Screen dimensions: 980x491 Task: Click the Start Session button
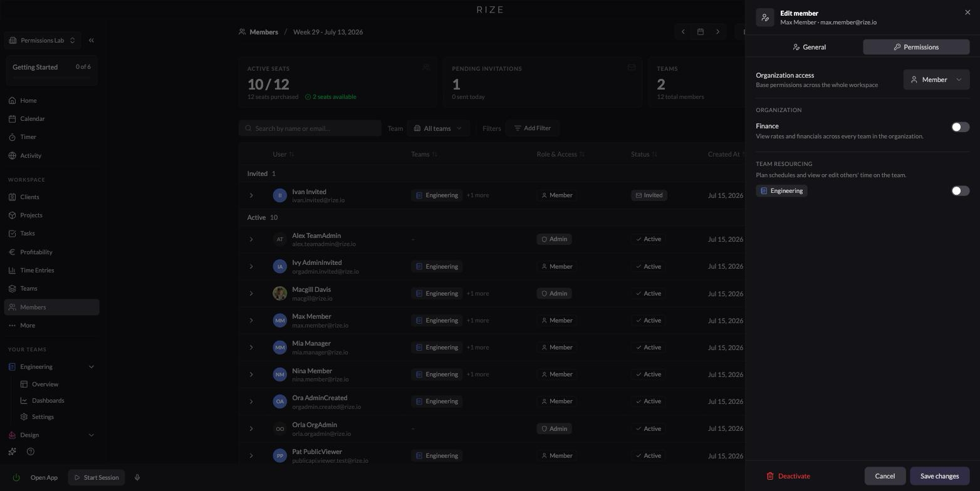click(x=96, y=477)
